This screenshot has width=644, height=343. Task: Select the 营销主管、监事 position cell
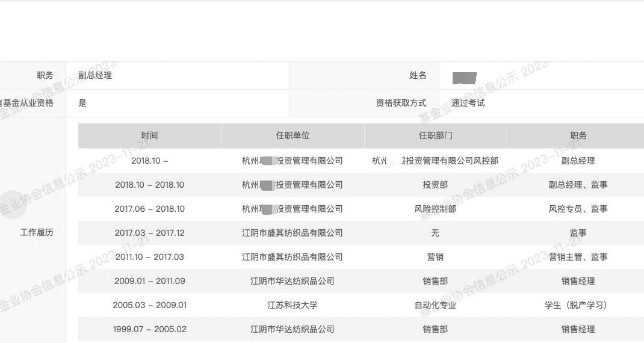(578, 257)
